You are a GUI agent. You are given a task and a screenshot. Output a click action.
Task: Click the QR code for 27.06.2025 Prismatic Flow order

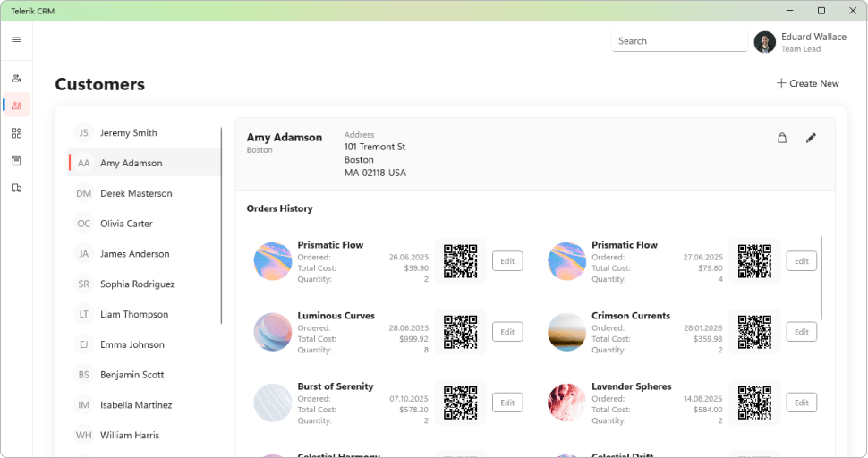click(x=754, y=261)
